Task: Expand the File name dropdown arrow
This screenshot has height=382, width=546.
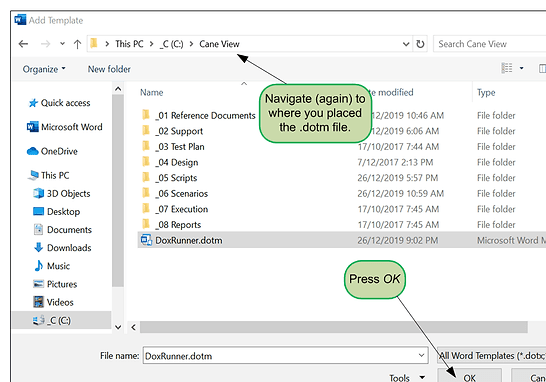Action: pyautogui.click(x=421, y=356)
